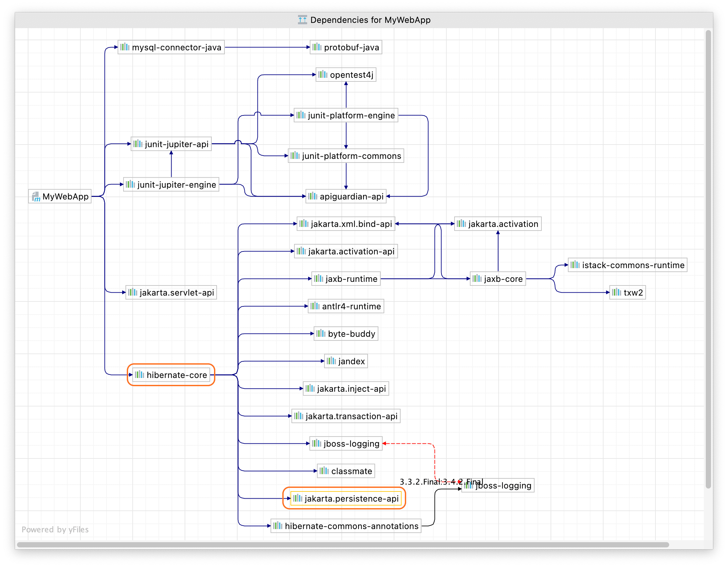This screenshot has height=567, width=728.
Task: Click the jakarta.activation library icon
Action: point(461,223)
